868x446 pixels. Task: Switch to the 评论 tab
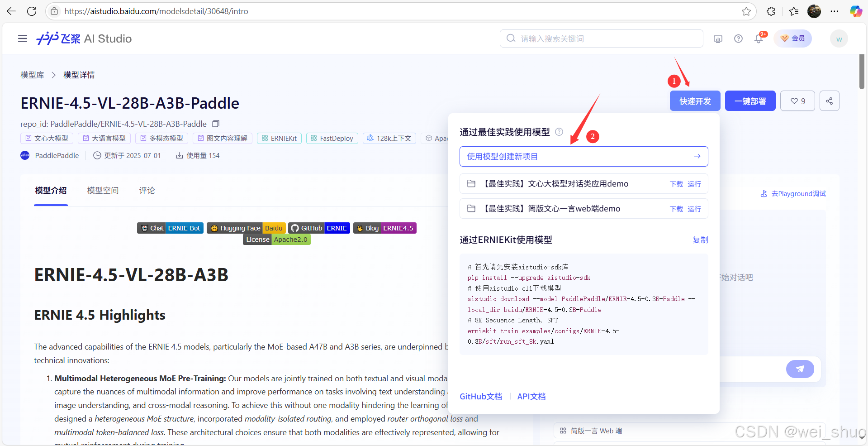point(147,190)
